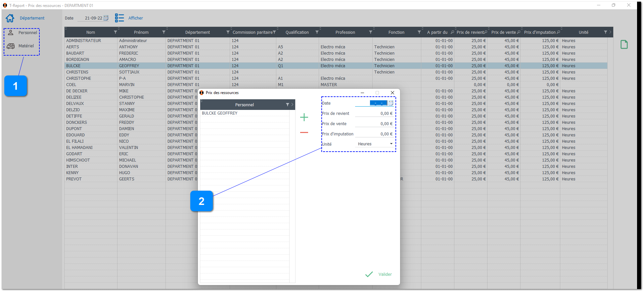Open the main Date calendar picker

coord(106,18)
